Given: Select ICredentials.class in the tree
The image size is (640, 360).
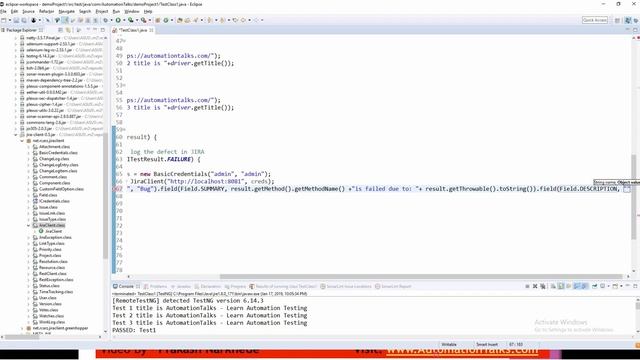Looking at the screenshot, I should coord(54,201).
